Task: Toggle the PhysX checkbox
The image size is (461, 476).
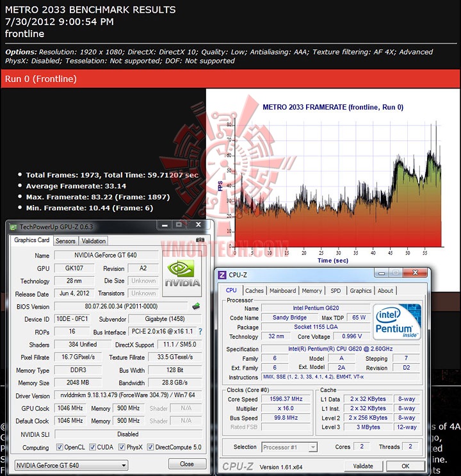Action: pos(122,447)
